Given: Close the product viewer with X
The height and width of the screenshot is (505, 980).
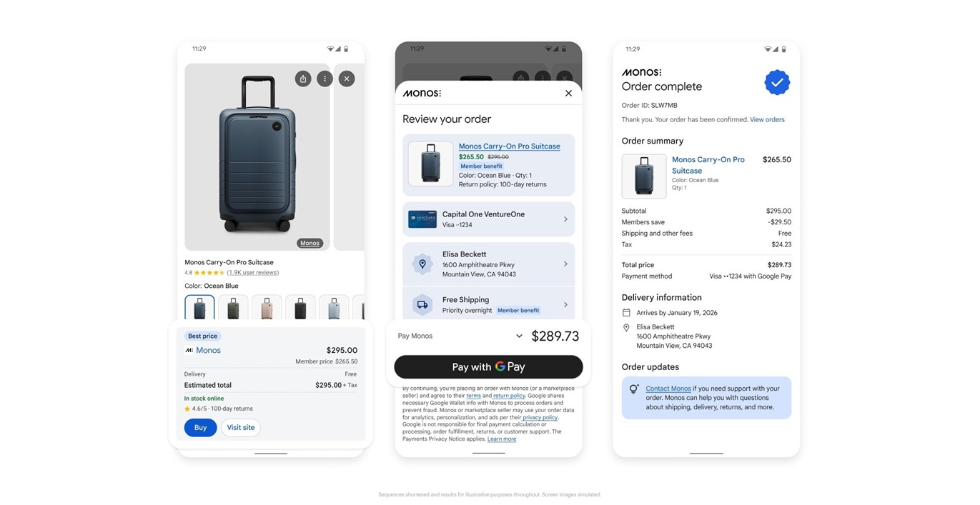Looking at the screenshot, I should click(x=347, y=79).
